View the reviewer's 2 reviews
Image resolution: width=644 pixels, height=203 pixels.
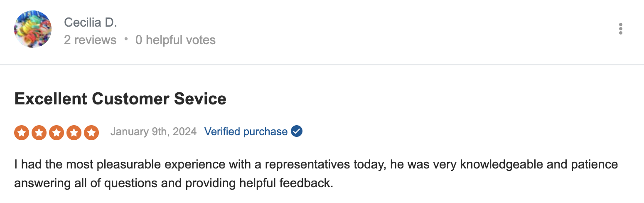click(x=90, y=40)
